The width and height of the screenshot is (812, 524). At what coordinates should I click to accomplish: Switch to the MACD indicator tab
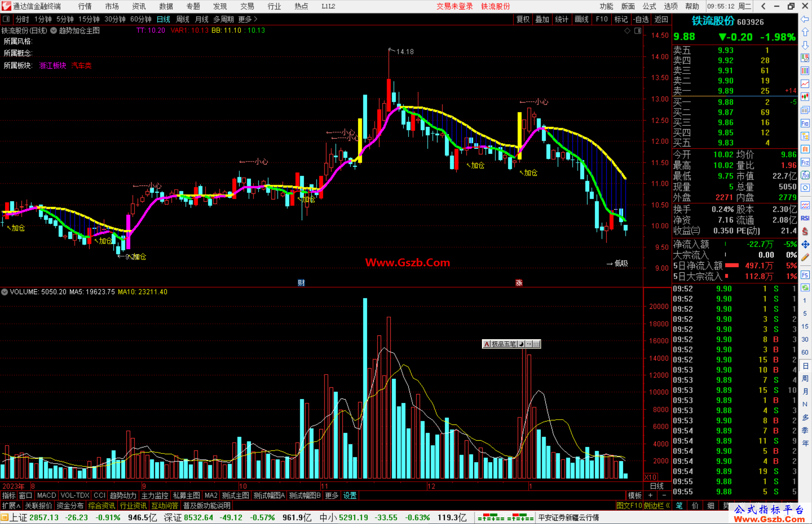pyautogui.click(x=47, y=495)
